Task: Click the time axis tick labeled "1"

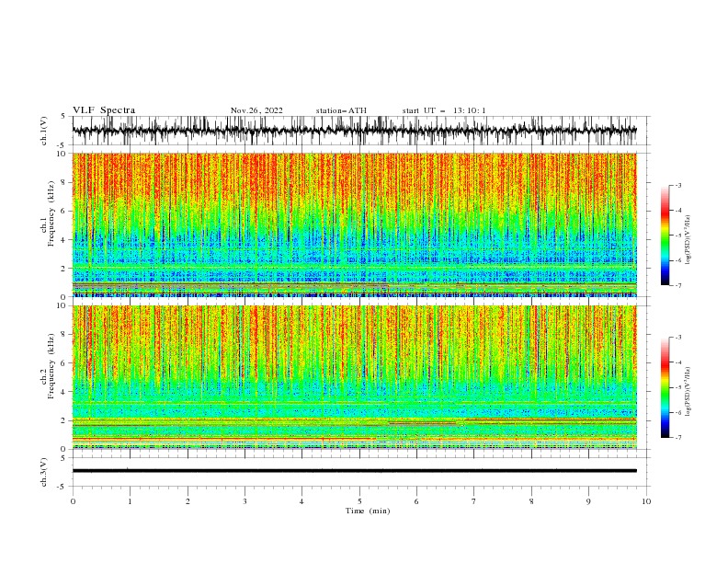Action: (130, 501)
